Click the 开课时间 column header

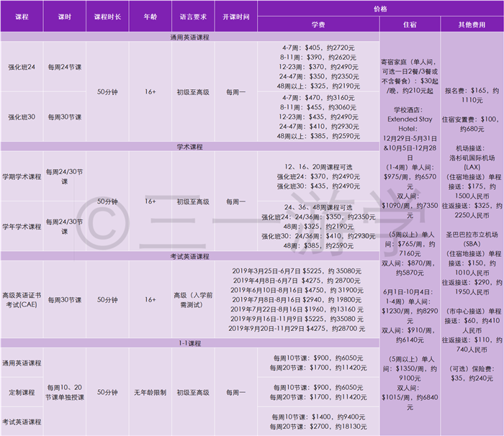[236, 17]
